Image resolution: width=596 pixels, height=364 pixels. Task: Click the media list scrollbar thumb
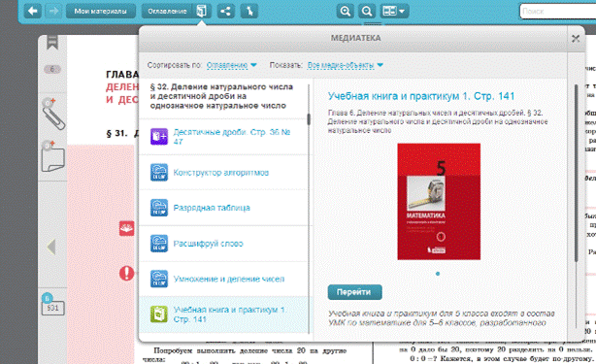[x=309, y=119]
